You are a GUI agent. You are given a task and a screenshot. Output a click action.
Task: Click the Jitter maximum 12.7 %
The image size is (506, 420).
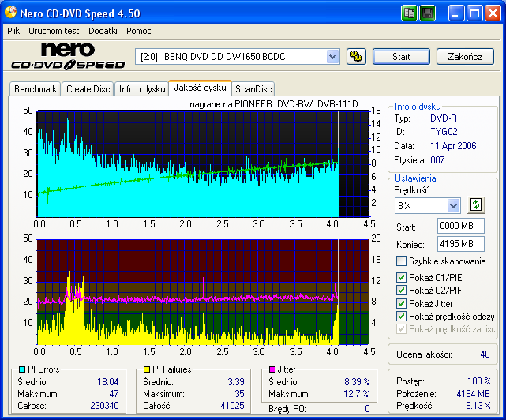coord(356,394)
